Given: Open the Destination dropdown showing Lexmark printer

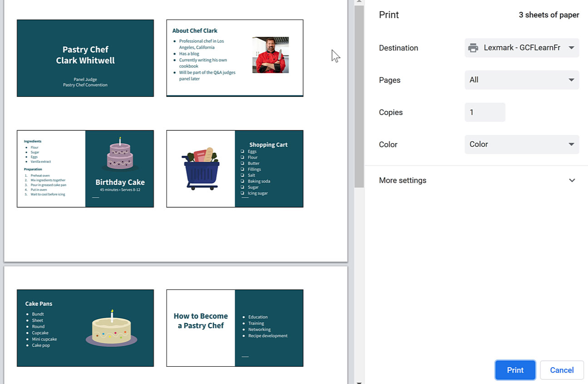Looking at the screenshot, I should (521, 48).
